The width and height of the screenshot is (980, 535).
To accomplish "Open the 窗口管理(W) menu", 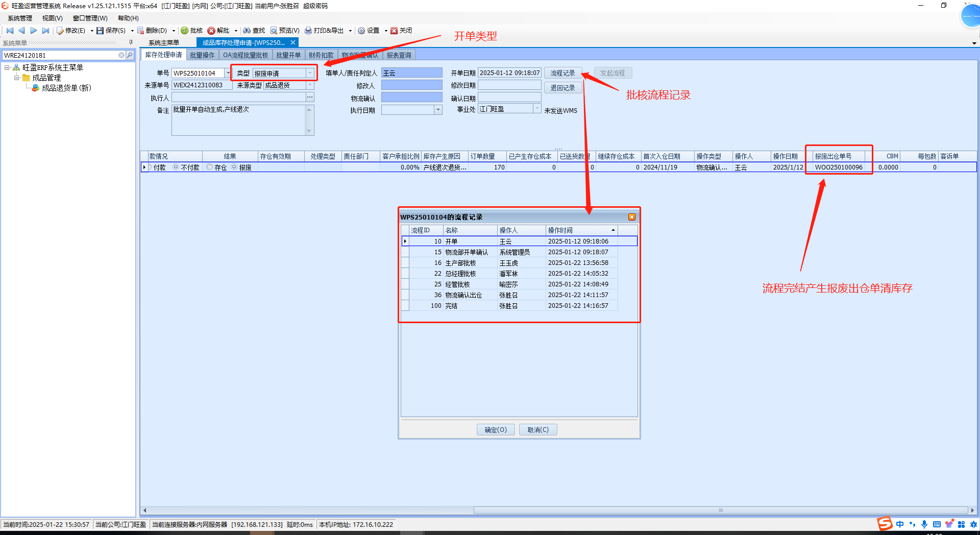I will [x=90, y=18].
